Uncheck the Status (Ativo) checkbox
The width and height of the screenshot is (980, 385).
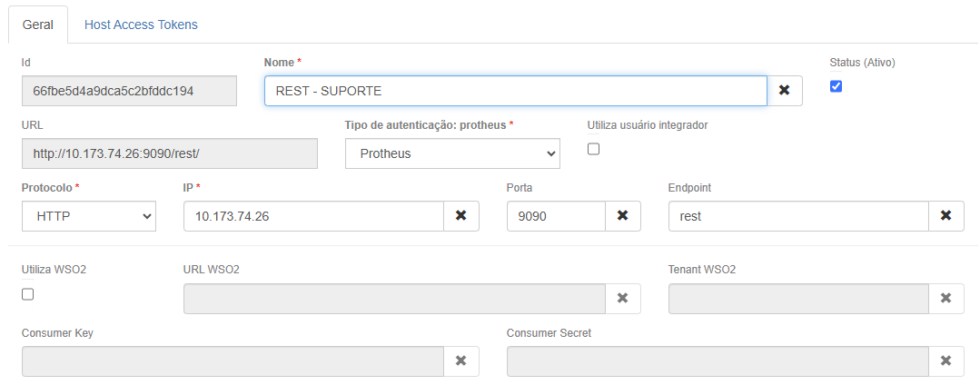[836, 86]
